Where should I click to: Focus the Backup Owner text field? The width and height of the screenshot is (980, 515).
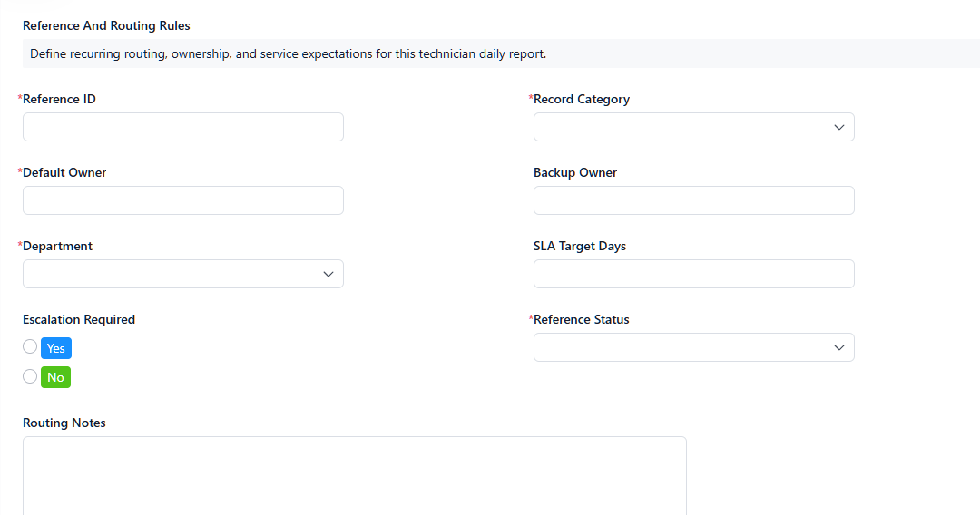tap(694, 200)
